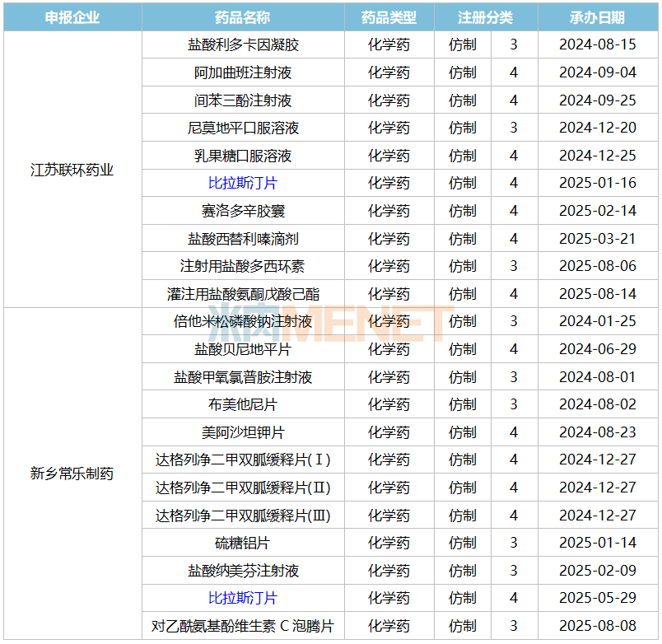Image resolution: width=662 pixels, height=644 pixels.
Task: Click the 药品名称 column header
Action: 243,18
